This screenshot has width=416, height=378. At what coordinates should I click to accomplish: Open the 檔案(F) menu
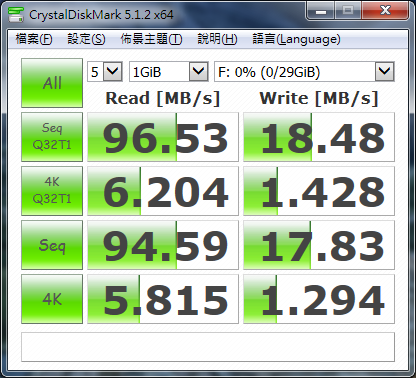tap(34, 39)
